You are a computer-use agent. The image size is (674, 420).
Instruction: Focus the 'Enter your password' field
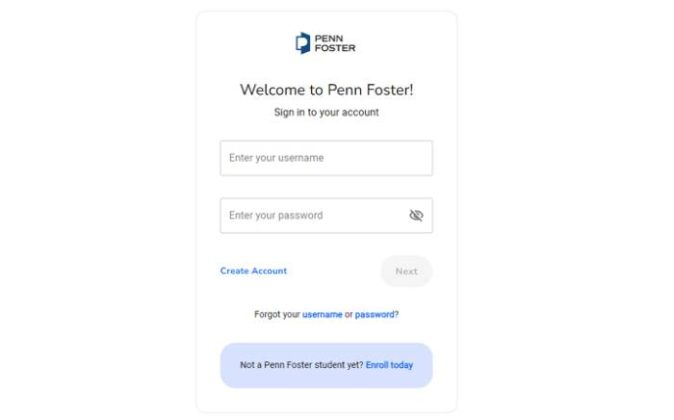tap(310, 215)
